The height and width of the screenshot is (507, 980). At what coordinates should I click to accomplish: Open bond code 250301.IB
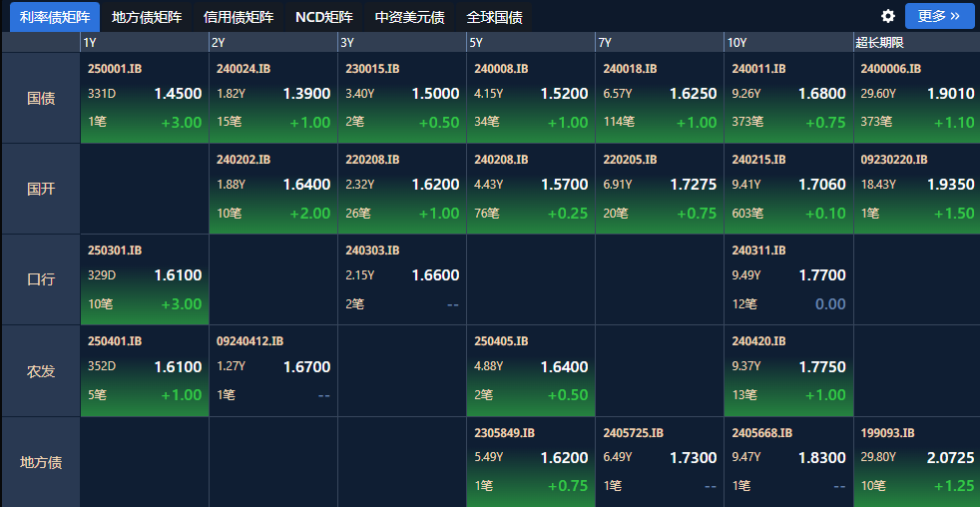(115, 251)
